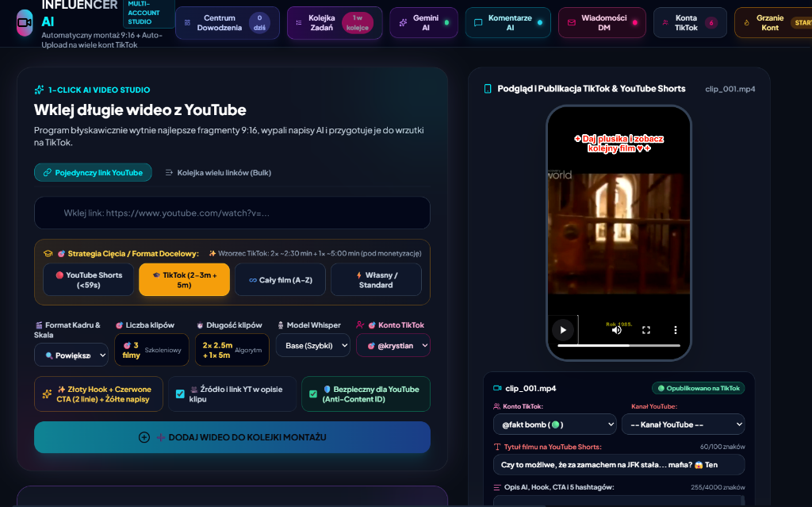Image resolution: width=812 pixels, height=507 pixels.
Task: Click the person icon beside the left Konto TikTok label
Action: point(360,325)
